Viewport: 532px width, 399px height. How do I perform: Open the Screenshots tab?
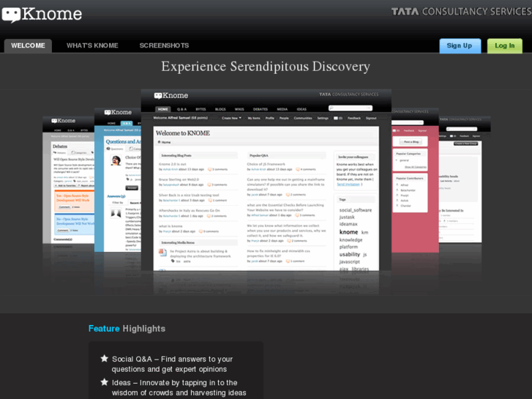point(164,45)
